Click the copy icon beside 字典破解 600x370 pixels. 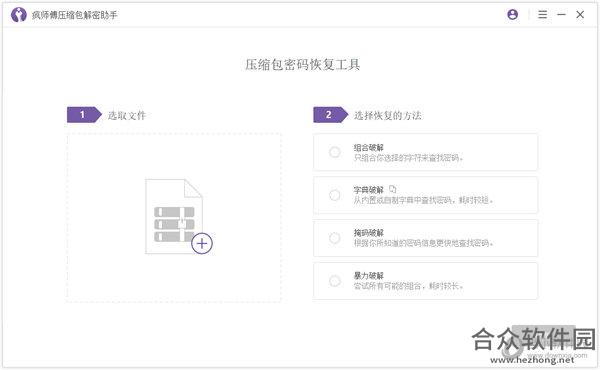(393, 189)
